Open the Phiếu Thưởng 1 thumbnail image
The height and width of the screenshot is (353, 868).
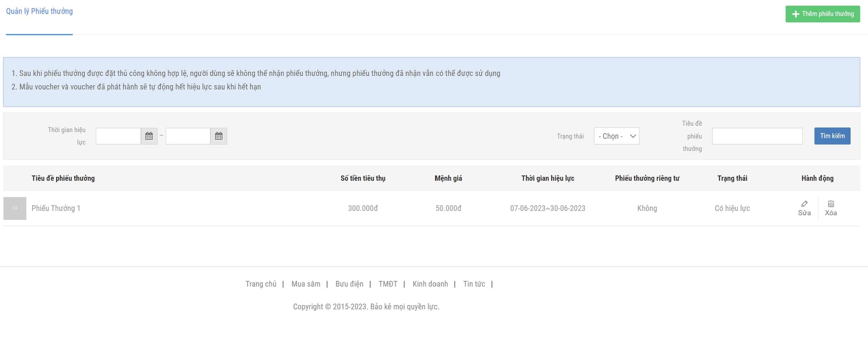coord(15,208)
